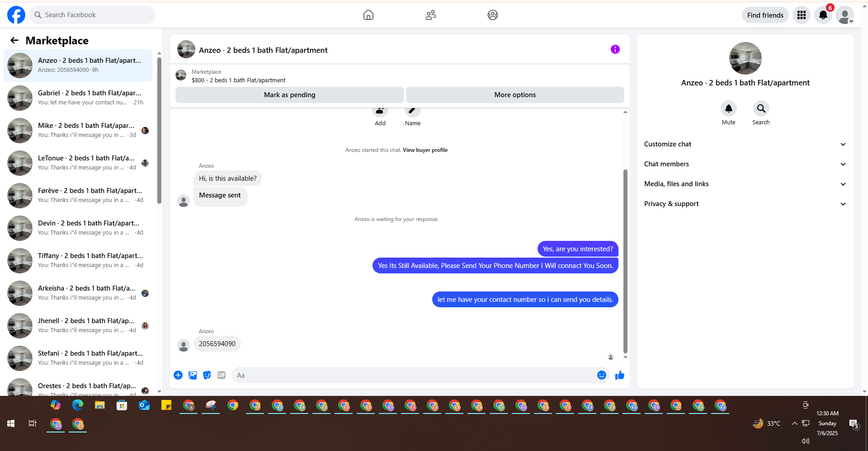The width and height of the screenshot is (868, 451).
Task: Open Devin conversation in chat list
Action: (78, 228)
